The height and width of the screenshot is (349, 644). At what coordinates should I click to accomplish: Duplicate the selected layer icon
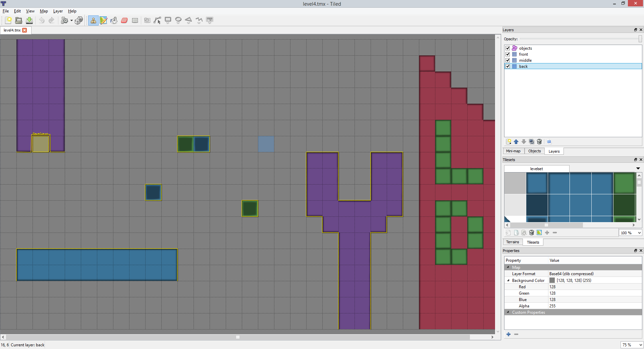pos(532,142)
